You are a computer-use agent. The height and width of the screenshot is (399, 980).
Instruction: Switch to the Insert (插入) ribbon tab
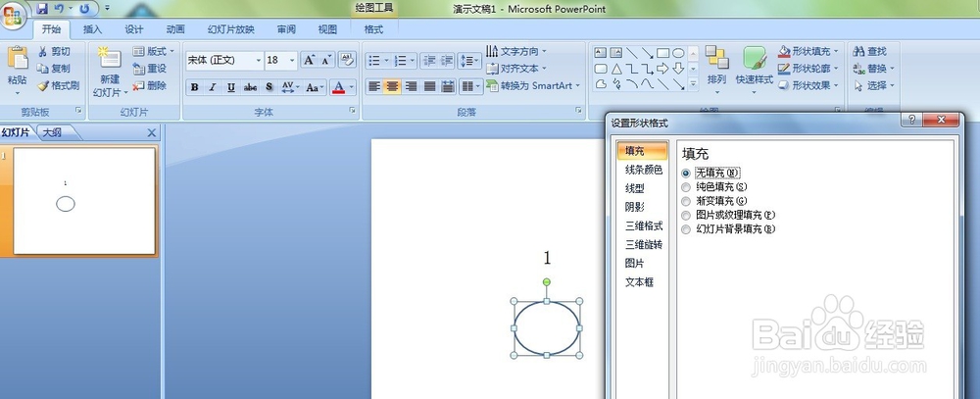tap(92, 29)
